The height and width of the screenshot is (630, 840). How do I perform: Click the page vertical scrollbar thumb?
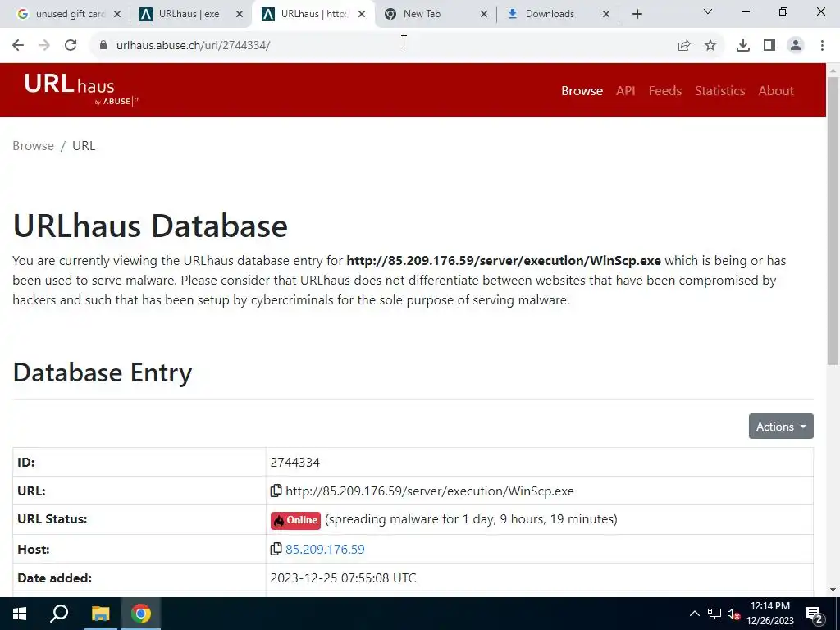833,220
